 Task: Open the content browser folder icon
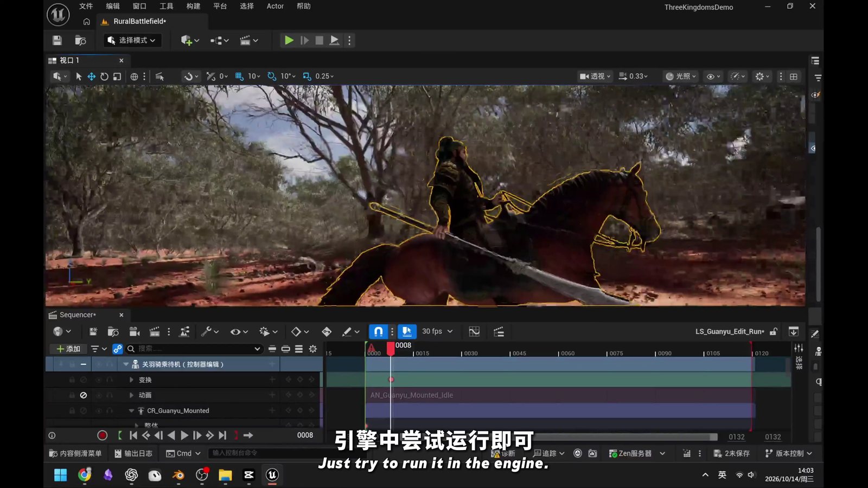pyautogui.click(x=80, y=40)
